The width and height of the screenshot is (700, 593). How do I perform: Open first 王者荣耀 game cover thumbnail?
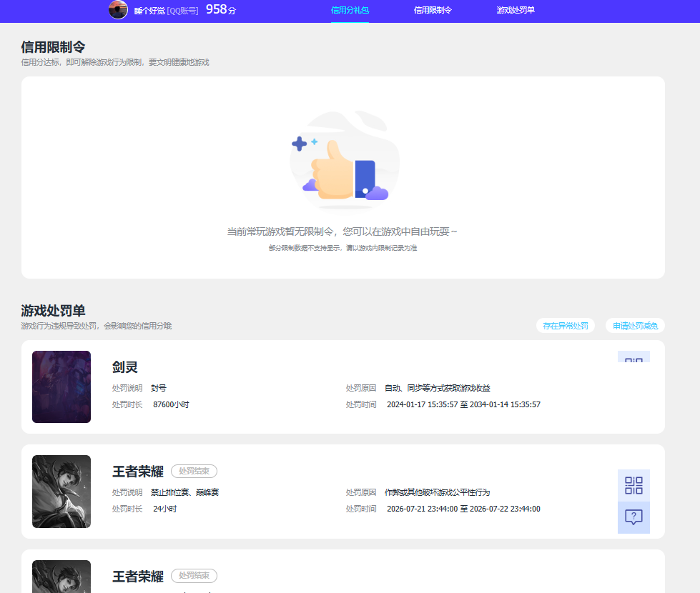point(61,492)
